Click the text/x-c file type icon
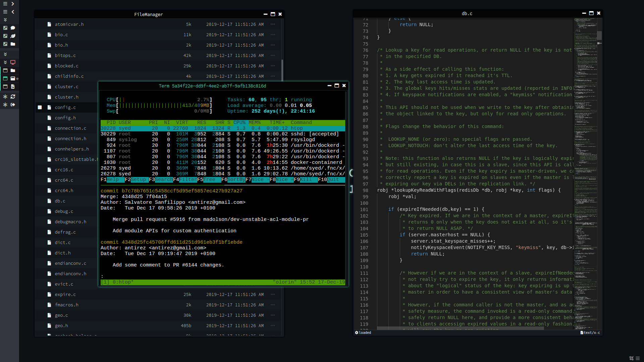This screenshot has width=644, height=362. (x=582, y=333)
